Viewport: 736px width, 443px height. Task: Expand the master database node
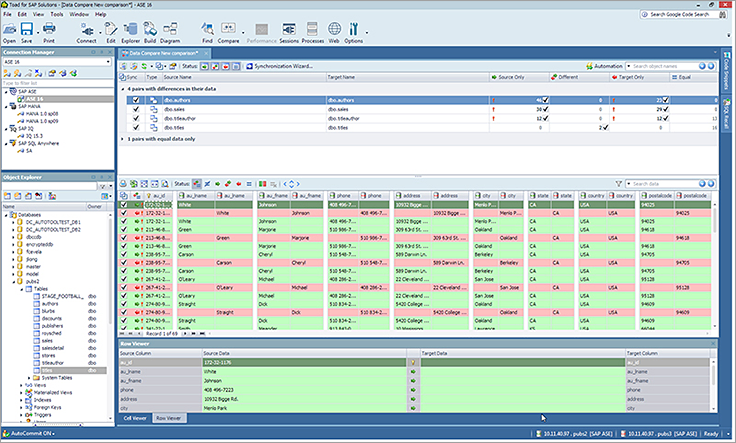13,267
